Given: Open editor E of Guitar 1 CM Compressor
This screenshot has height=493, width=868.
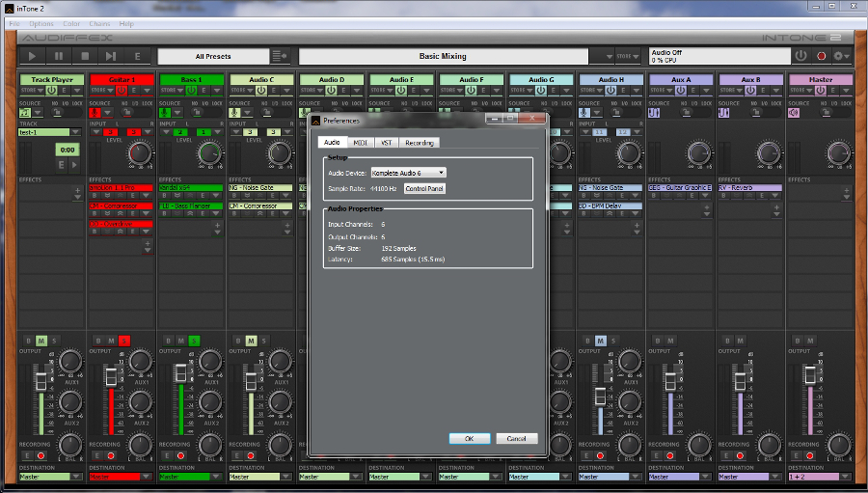Looking at the screenshot, I should pyautogui.click(x=133, y=213).
